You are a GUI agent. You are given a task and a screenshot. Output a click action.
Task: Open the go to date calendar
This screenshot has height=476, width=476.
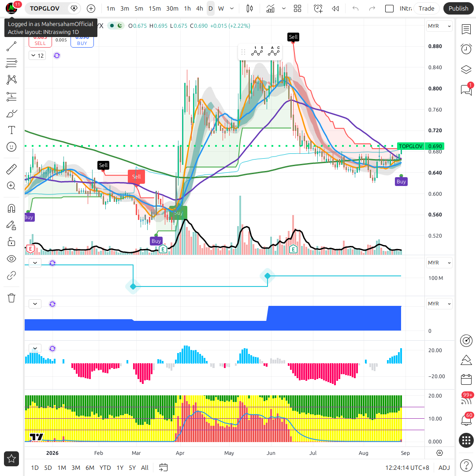[x=164, y=468]
